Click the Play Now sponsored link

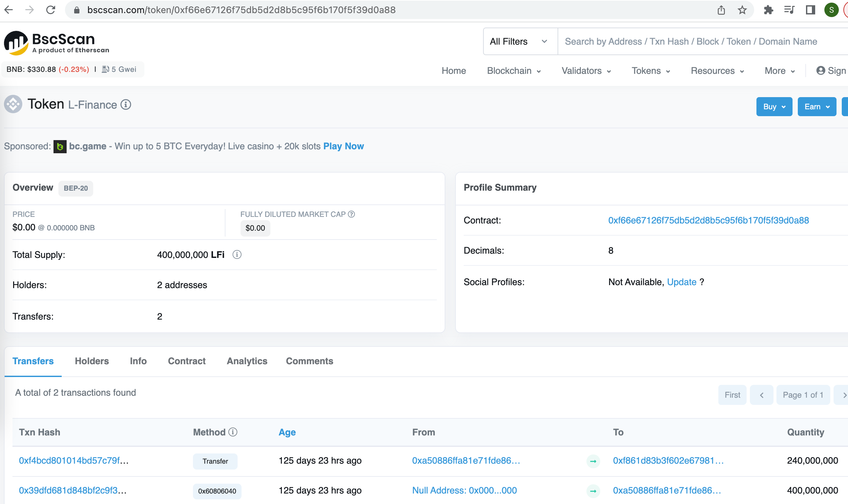(343, 146)
